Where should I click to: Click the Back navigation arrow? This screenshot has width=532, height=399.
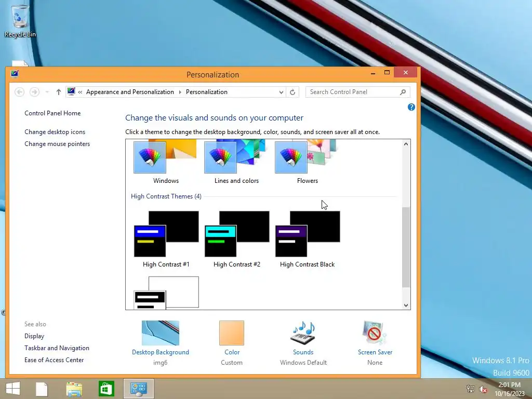(x=19, y=92)
